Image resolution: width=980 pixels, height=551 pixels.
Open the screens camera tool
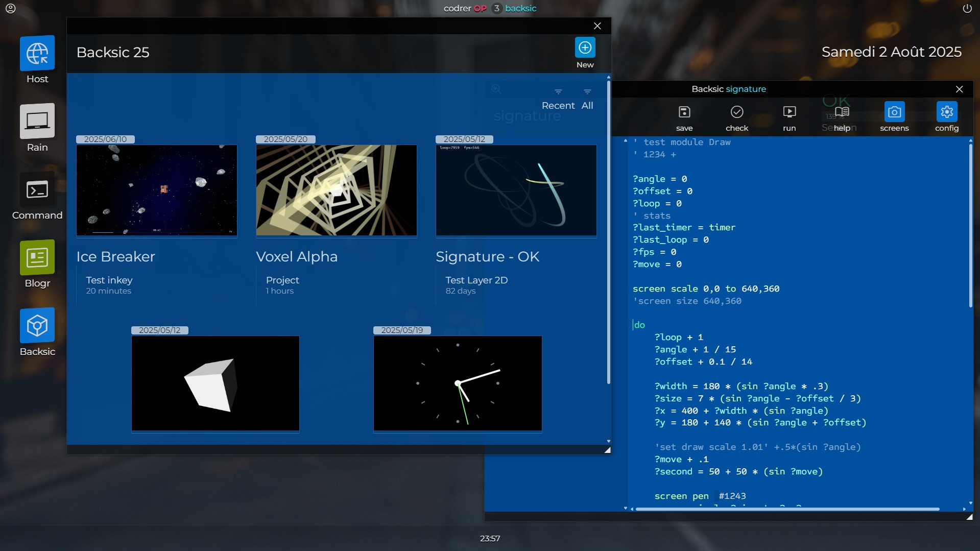pyautogui.click(x=894, y=112)
